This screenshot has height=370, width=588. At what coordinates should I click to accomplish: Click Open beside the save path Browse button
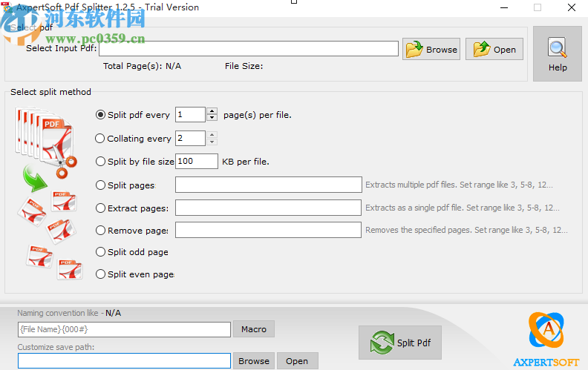tap(298, 361)
